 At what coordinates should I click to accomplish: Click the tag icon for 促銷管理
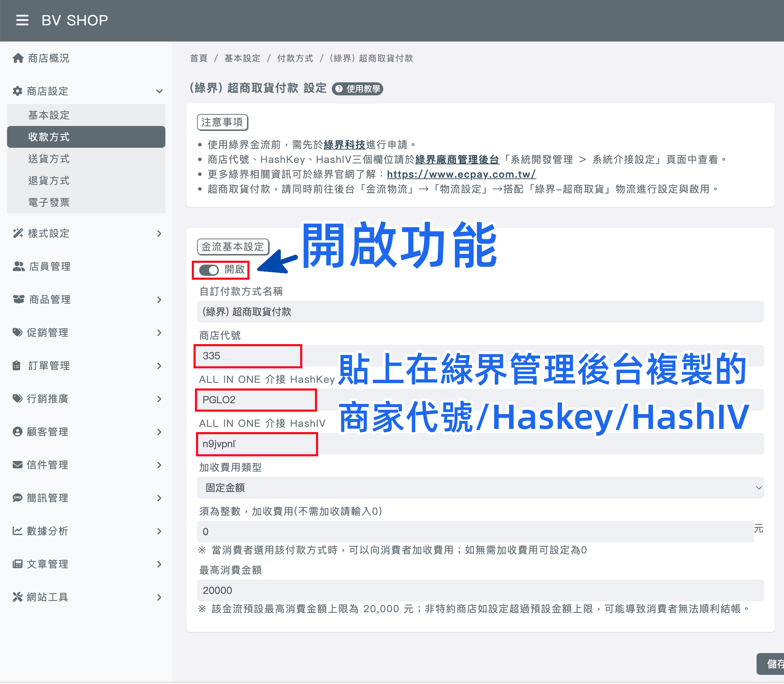coord(18,332)
